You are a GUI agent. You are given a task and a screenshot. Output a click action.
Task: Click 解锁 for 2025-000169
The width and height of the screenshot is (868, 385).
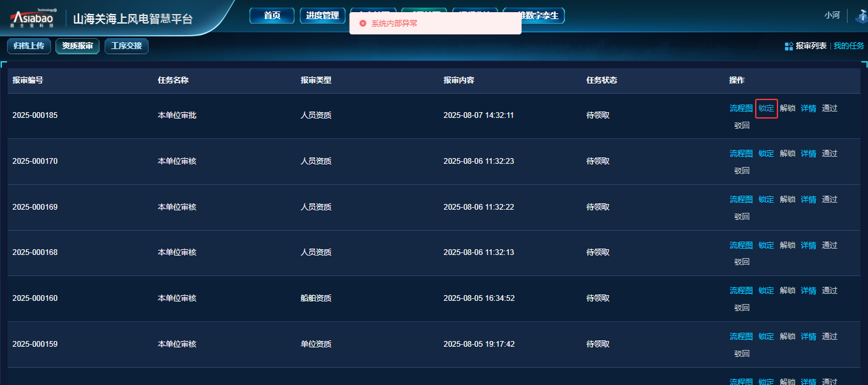pyautogui.click(x=788, y=200)
